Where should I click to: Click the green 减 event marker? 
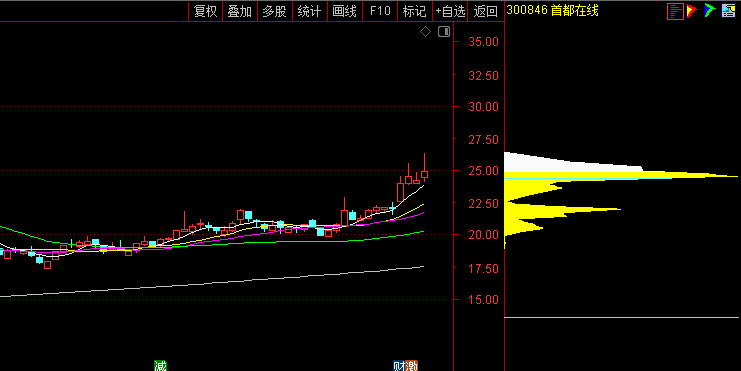click(x=161, y=365)
